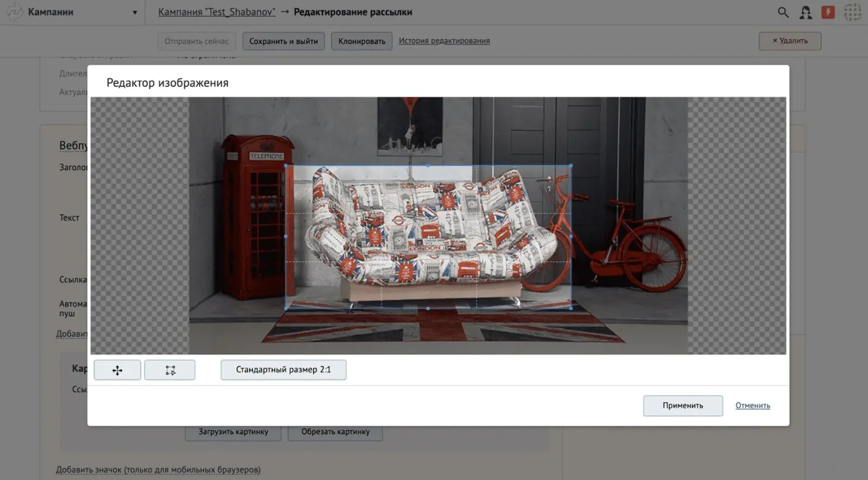Click the disabled Отправить сейчас button
The width and height of the screenshot is (868, 480).
coord(197,41)
